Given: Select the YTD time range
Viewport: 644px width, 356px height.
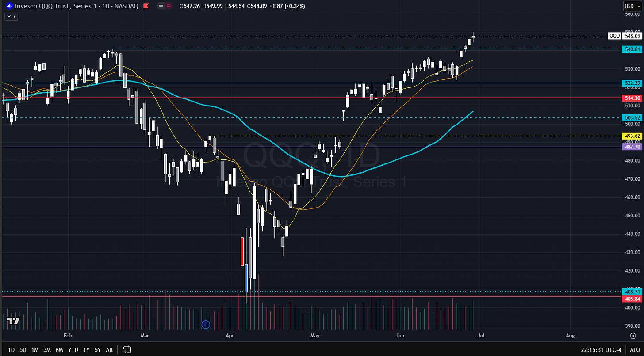Looking at the screenshot, I should tap(73, 350).
